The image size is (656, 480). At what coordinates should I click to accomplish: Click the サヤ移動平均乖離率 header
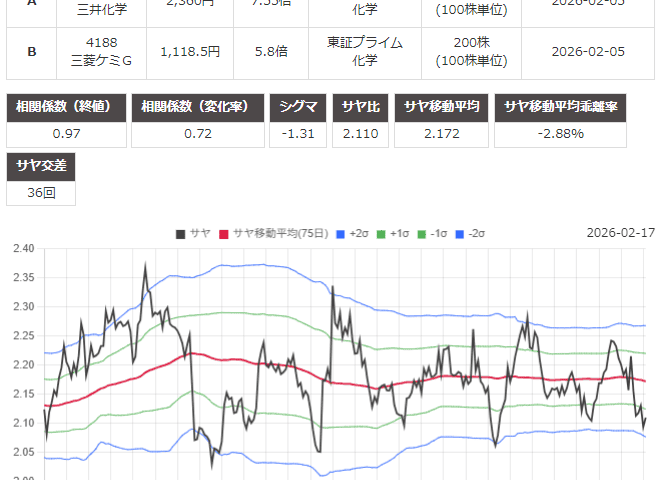click(561, 108)
